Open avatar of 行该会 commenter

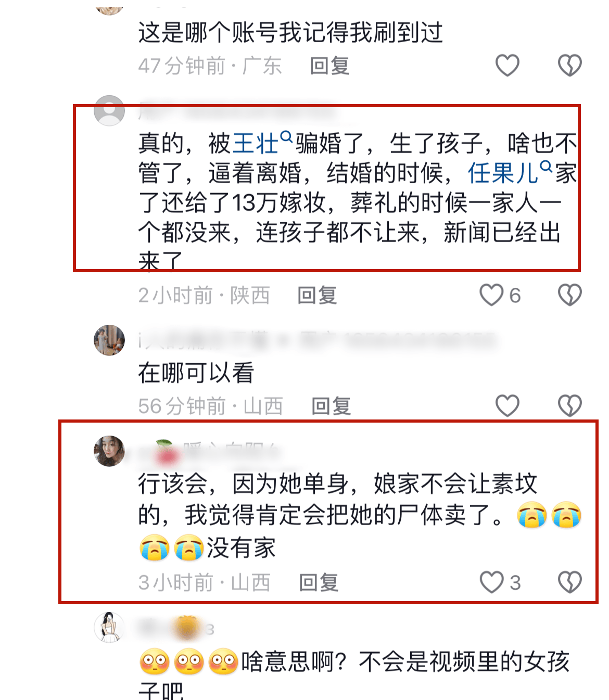(109, 451)
